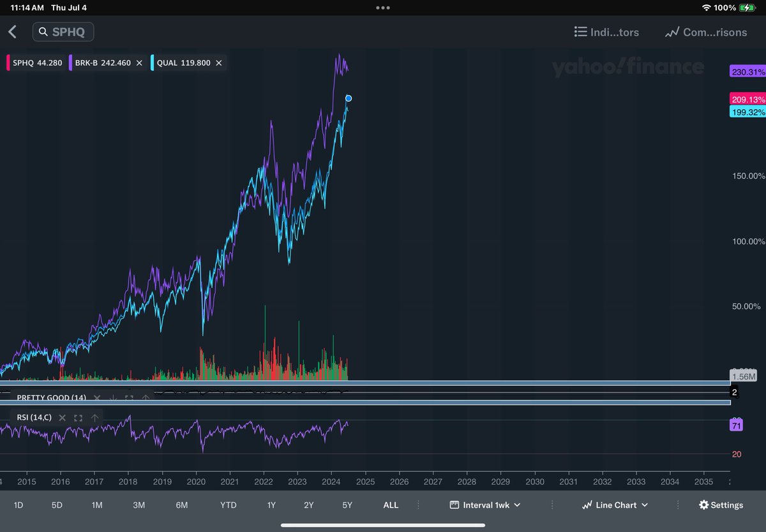
Task: Select the 5D time range
Action: tap(57, 505)
